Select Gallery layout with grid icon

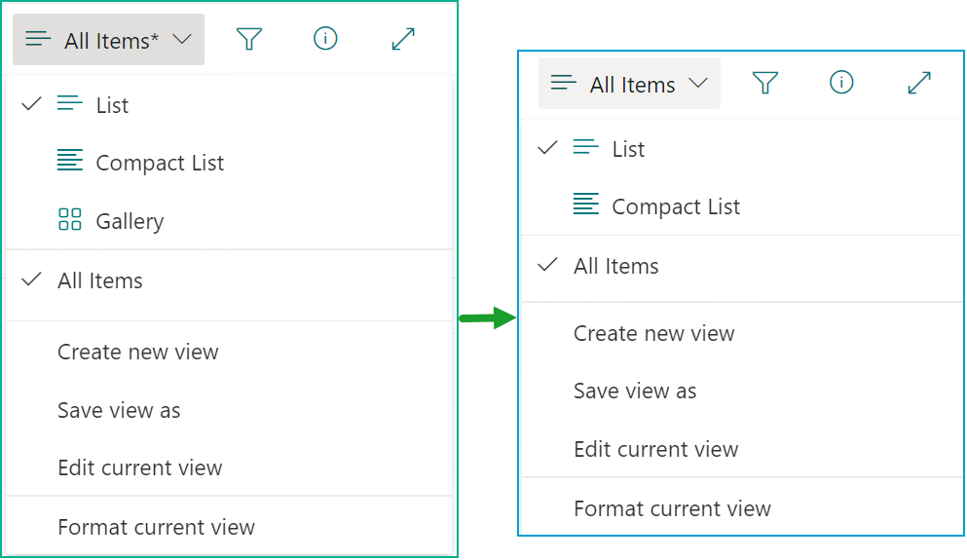coord(229,220)
